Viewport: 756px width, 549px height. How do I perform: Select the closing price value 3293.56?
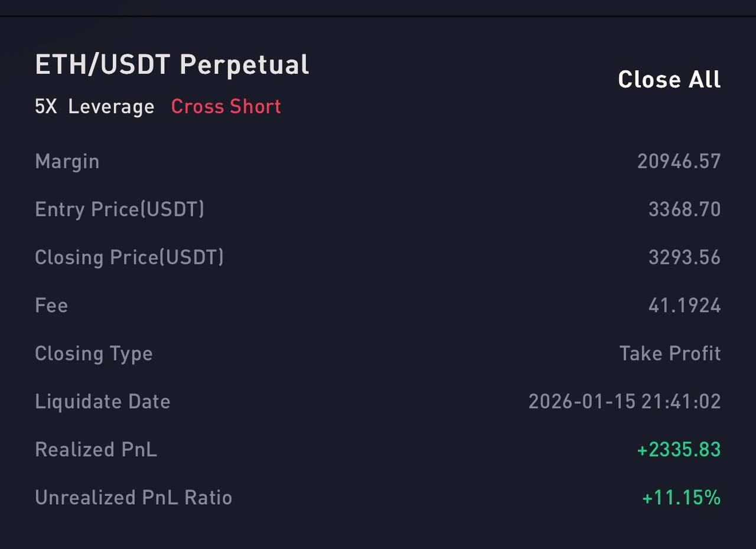tap(684, 257)
